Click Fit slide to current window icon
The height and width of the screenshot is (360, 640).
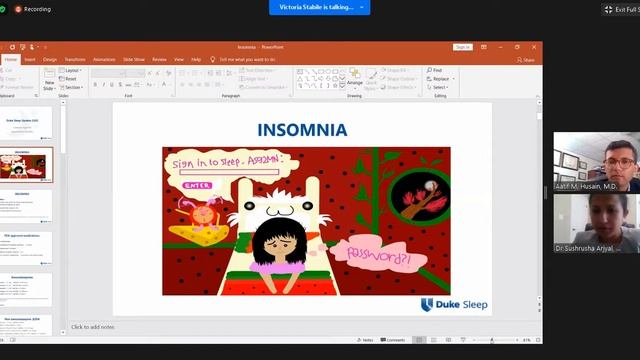[x=538, y=340]
